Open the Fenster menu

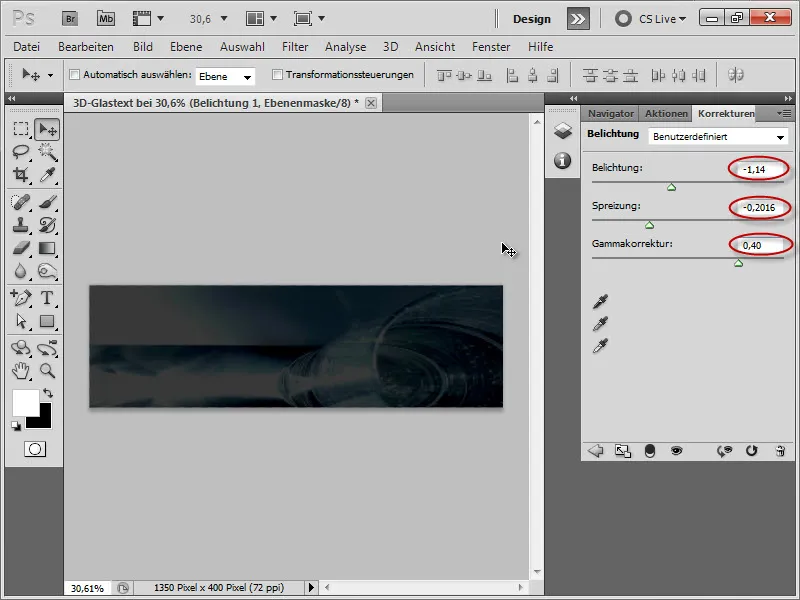(491, 47)
